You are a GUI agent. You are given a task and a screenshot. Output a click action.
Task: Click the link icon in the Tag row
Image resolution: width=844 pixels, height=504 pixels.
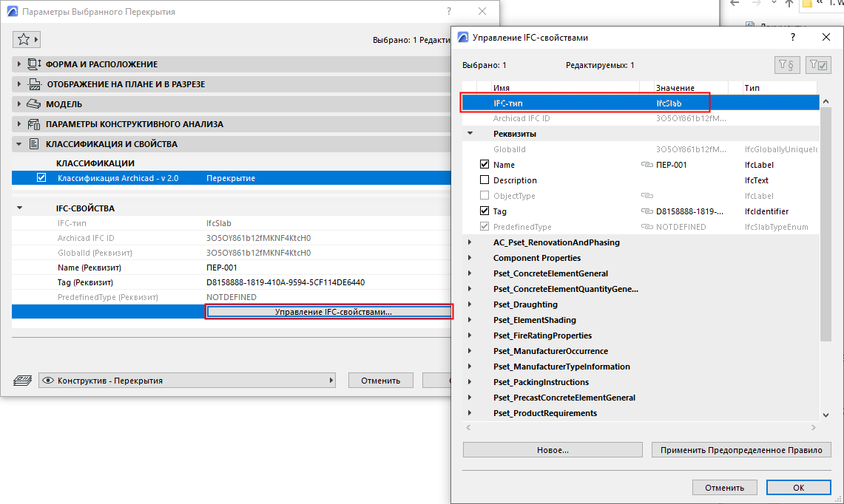click(647, 211)
